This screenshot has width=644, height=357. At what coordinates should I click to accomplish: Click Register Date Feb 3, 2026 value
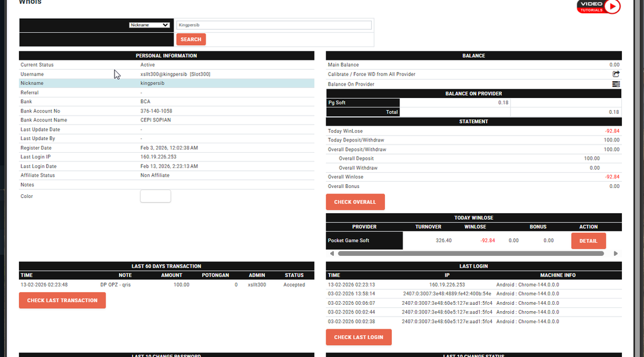point(169,148)
